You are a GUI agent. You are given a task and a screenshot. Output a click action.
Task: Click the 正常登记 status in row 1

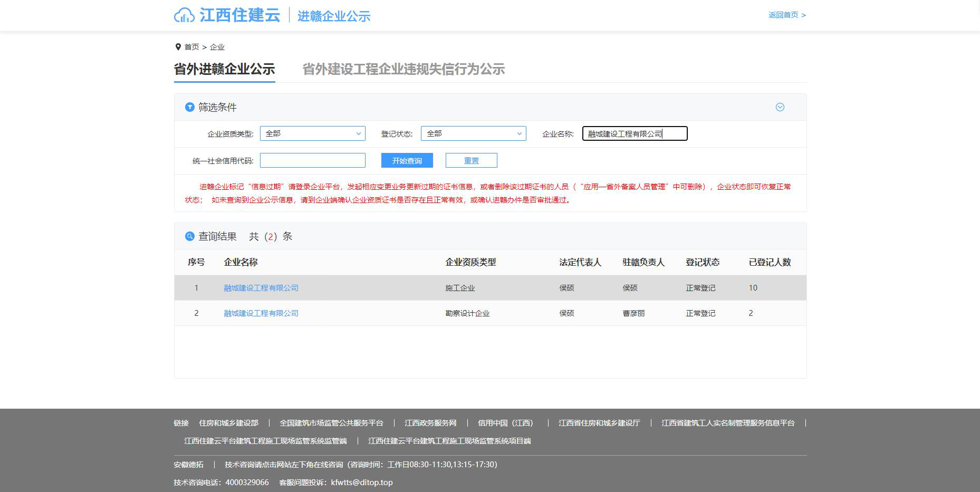pos(700,288)
